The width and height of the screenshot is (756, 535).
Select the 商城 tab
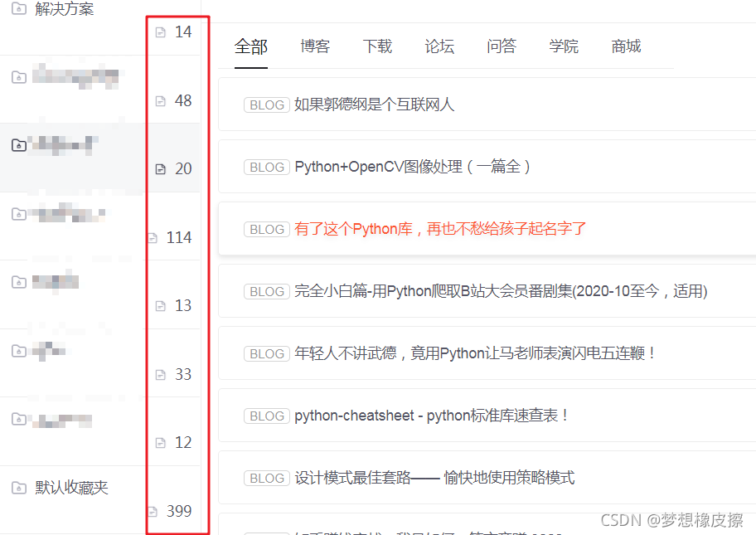coord(626,46)
